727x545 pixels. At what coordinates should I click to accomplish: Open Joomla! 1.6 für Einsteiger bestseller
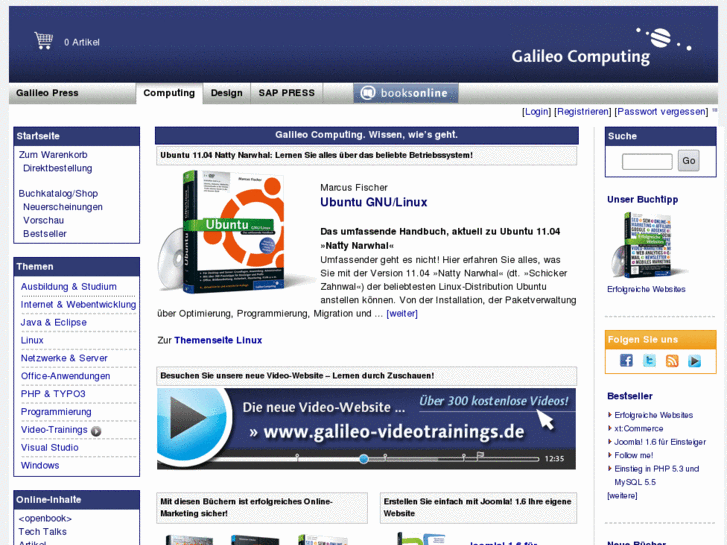point(660,442)
